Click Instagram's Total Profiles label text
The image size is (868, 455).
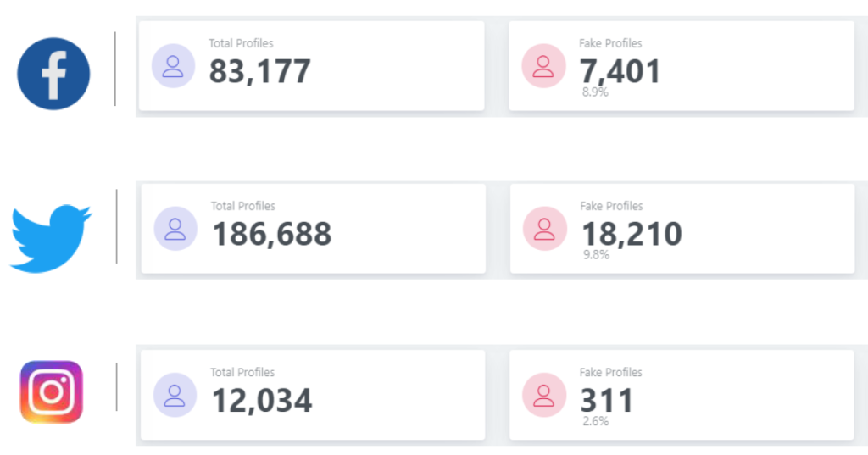242,372
